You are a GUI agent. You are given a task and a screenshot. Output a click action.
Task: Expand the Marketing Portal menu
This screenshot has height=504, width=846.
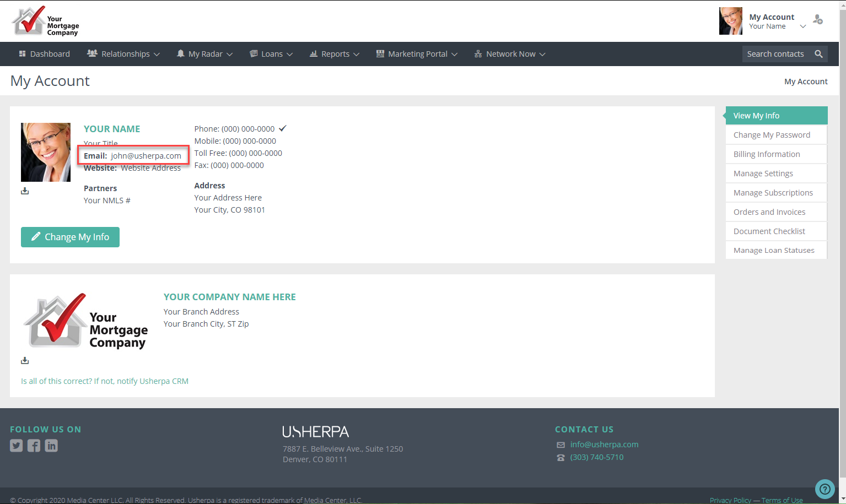(417, 54)
